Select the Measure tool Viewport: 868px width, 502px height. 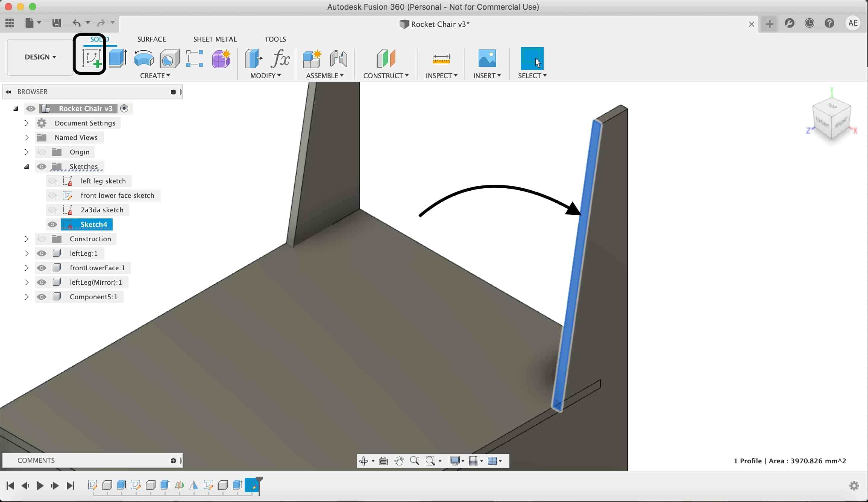[441, 58]
